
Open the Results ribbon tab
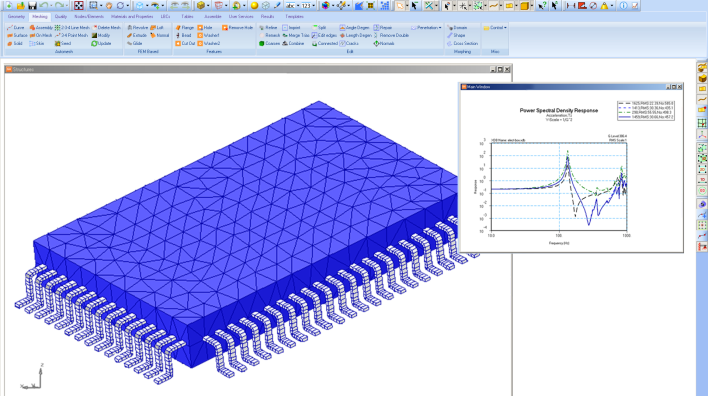pos(267,16)
